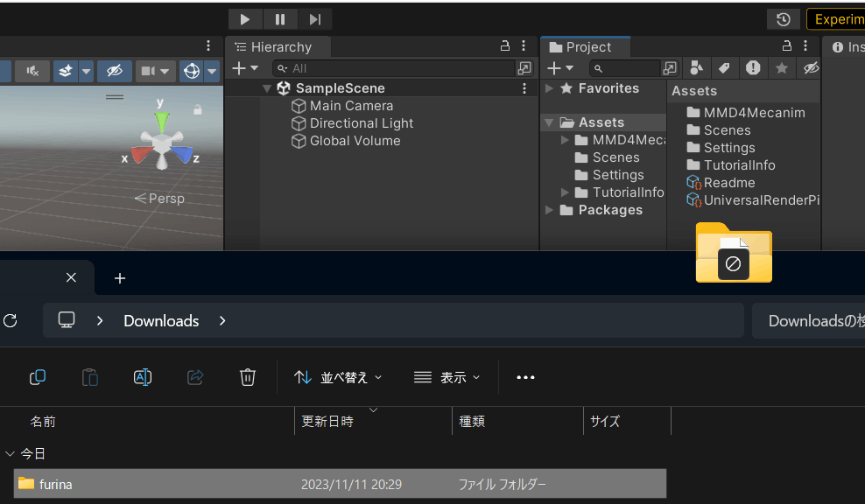Close the current File Explorer tab
Image resolution: width=865 pixels, height=504 pixels.
[71, 277]
